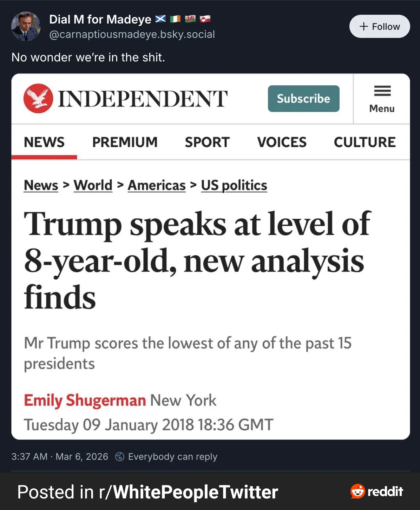
Task: Follow the News breadcrumb link
Action: [x=41, y=185]
